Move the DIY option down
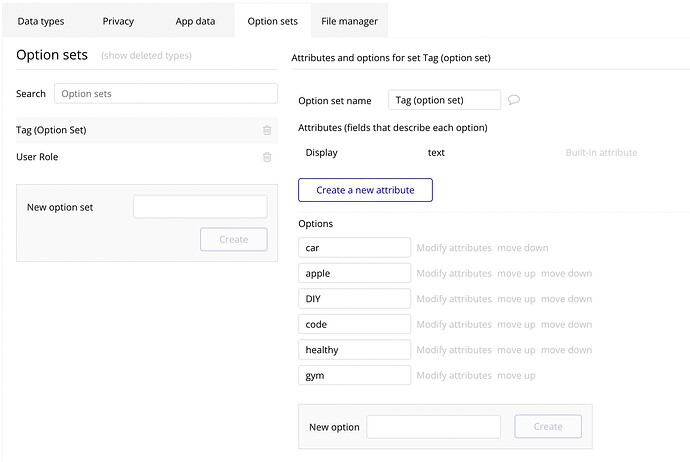The width and height of the screenshot is (690, 462). pos(566,299)
